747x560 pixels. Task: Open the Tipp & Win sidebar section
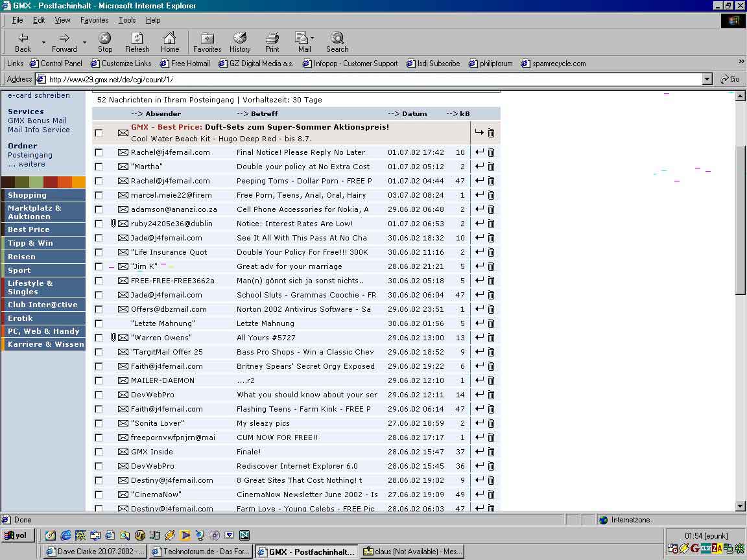click(x=44, y=243)
